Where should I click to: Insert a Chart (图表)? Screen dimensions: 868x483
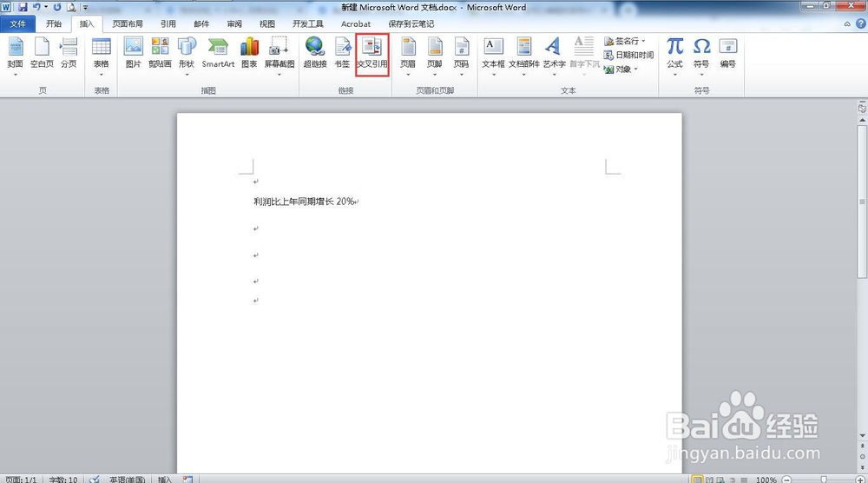click(x=250, y=53)
